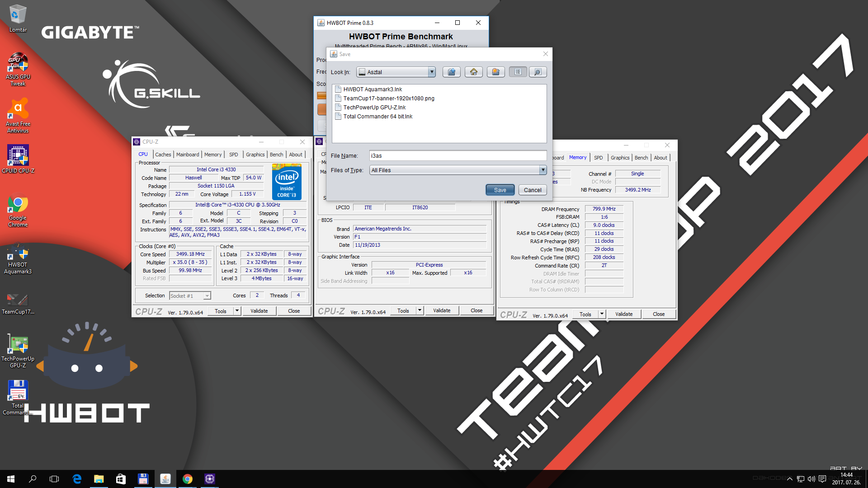Screen dimensions: 868x488
Task: Expand Tools arrow in left CPU-Z window
Action: click(x=237, y=311)
